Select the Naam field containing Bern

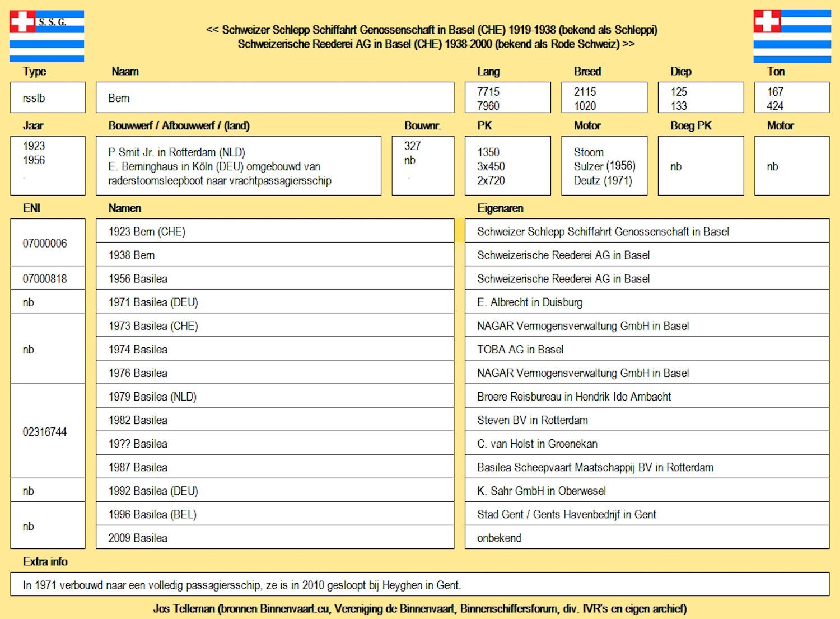(x=274, y=98)
